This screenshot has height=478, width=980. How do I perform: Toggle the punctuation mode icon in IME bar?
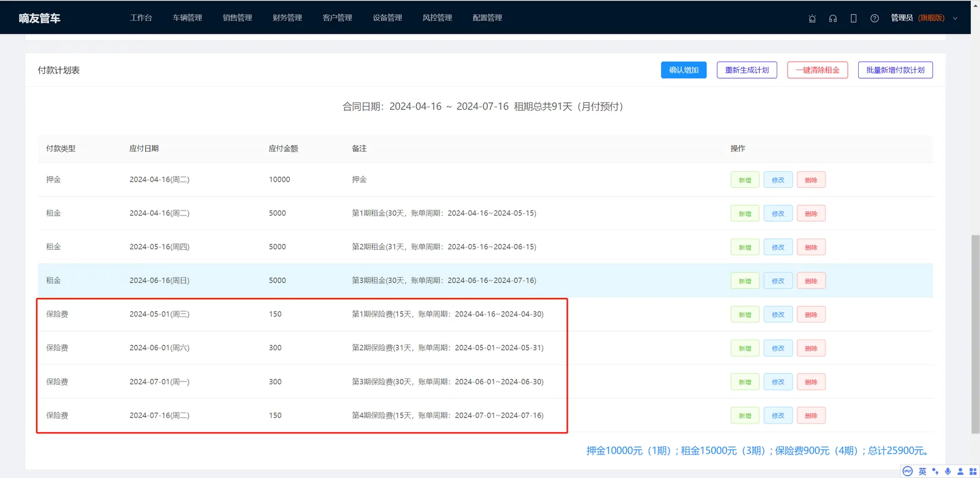click(935, 471)
